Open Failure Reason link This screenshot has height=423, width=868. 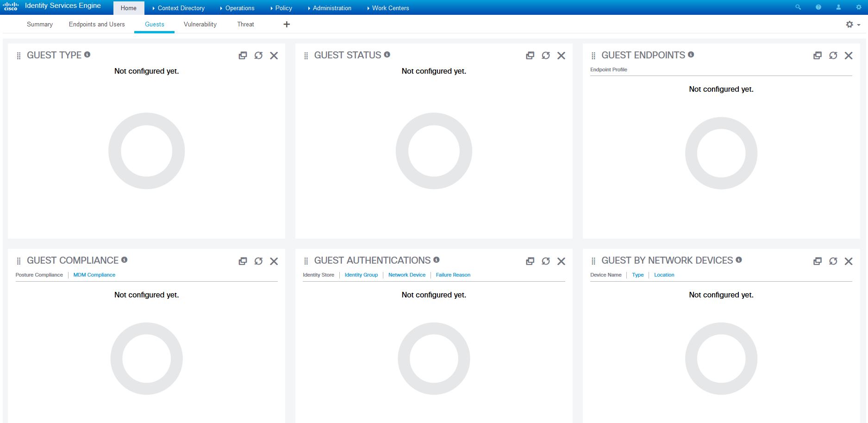[453, 275]
